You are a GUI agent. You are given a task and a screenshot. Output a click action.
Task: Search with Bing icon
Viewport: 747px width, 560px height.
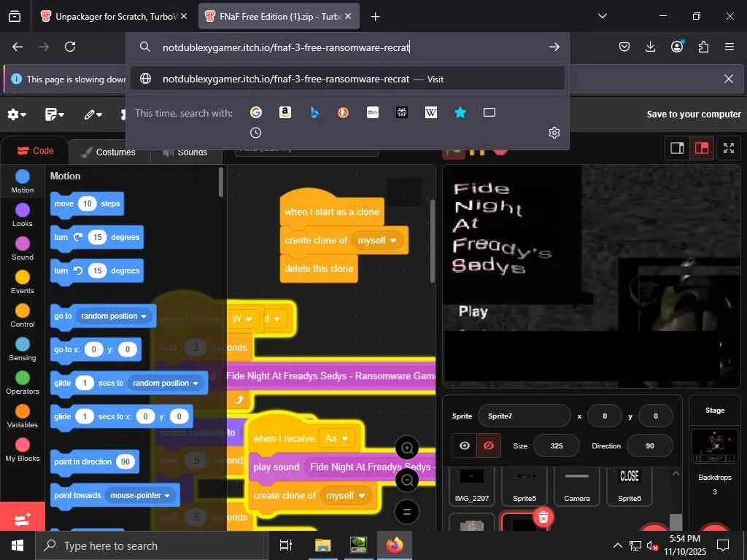point(314,112)
